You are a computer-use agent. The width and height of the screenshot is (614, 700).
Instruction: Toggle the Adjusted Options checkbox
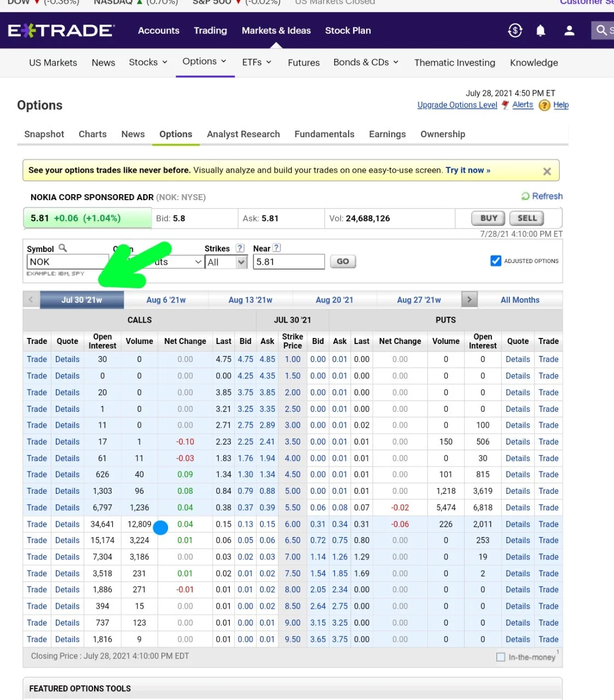496,261
